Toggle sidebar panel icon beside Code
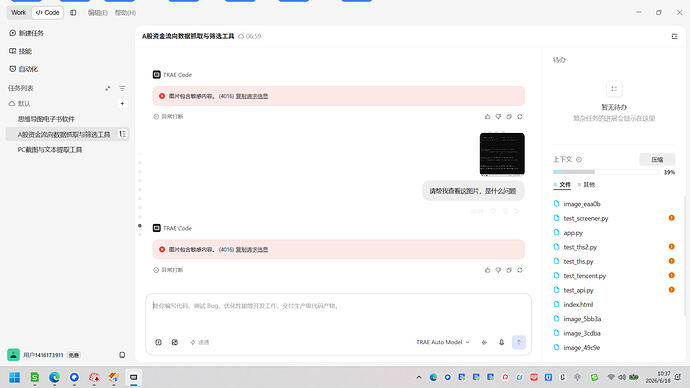 click(73, 13)
